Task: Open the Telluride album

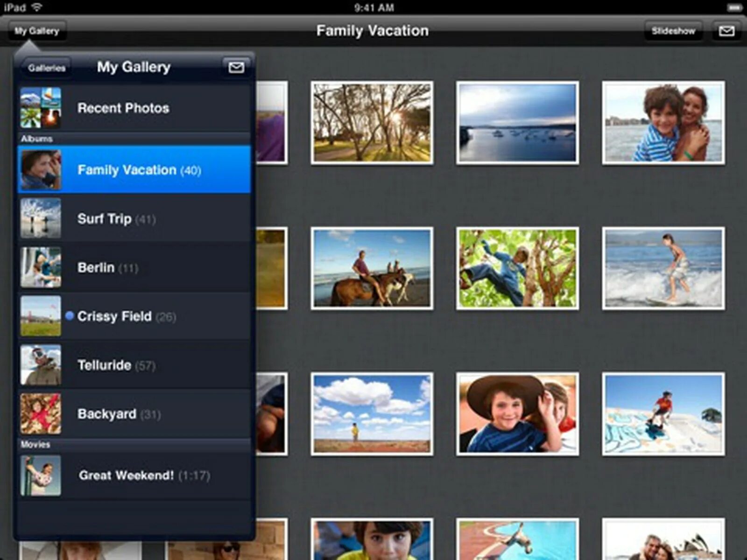Action: click(134, 365)
